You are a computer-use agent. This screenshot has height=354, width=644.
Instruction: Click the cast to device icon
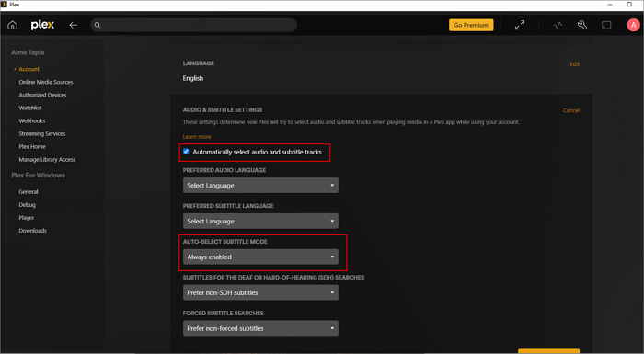(x=606, y=25)
